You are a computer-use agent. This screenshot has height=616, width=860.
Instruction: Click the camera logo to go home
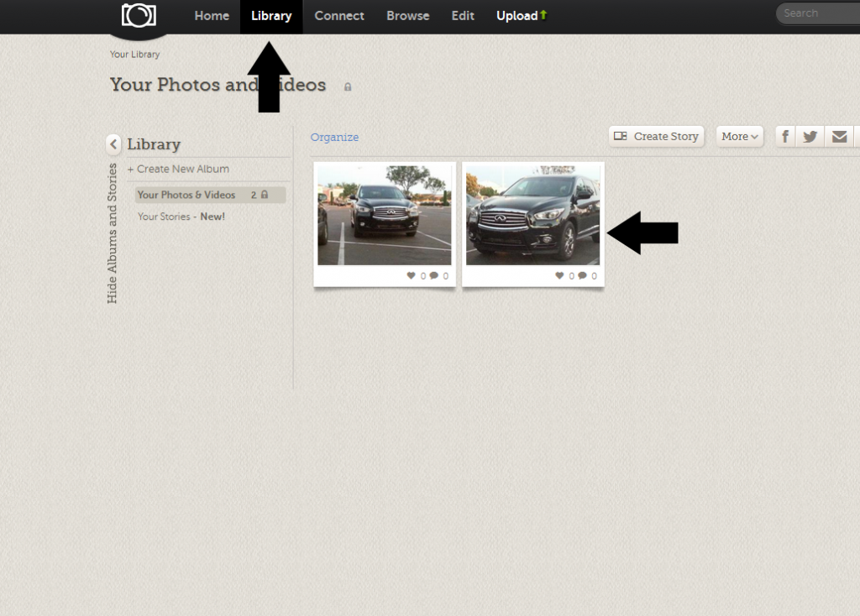click(137, 15)
